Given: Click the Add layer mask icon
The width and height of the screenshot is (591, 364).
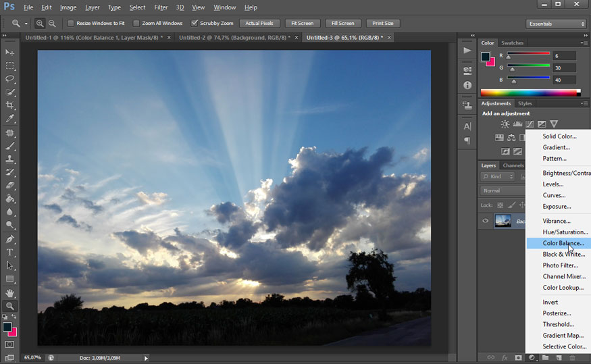Looking at the screenshot, I should tap(518, 358).
